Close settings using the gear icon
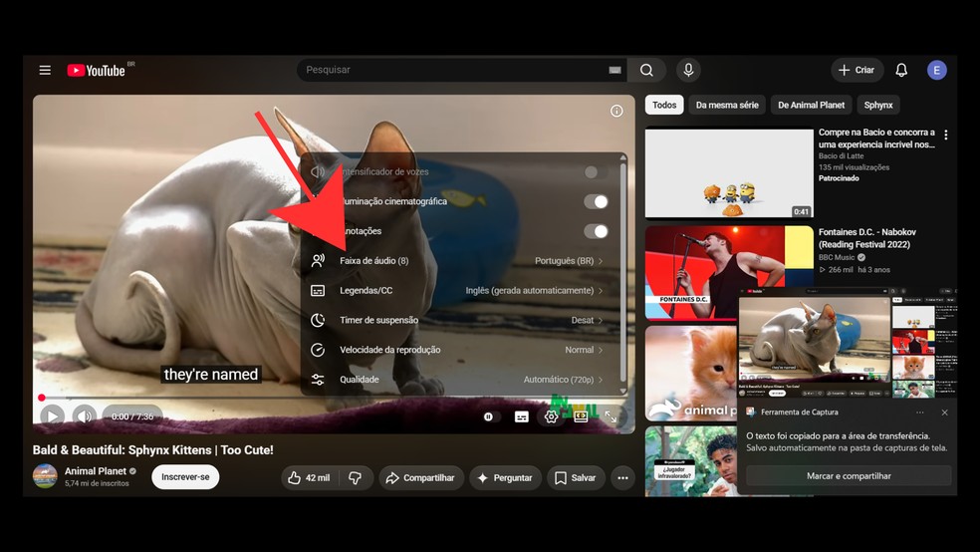Screen dimensions: 980x552 tap(551, 416)
